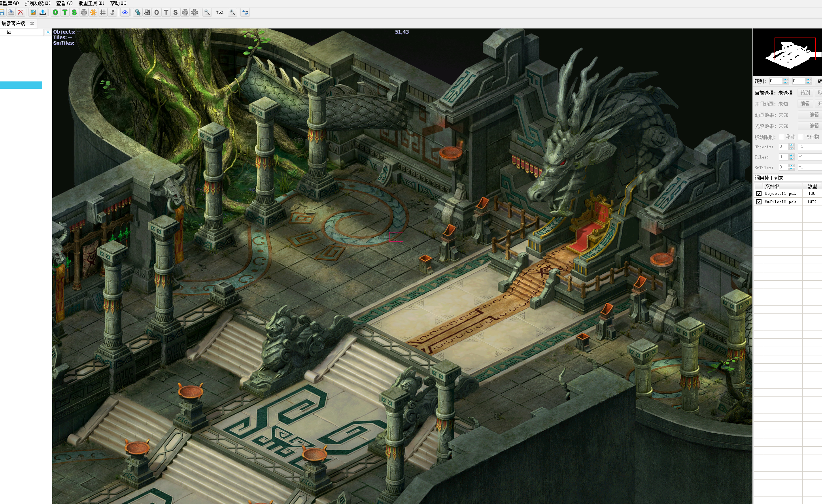Click the second gray gear before zoom out
The height and width of the screenshot is (504, 822).
(195, 12)
